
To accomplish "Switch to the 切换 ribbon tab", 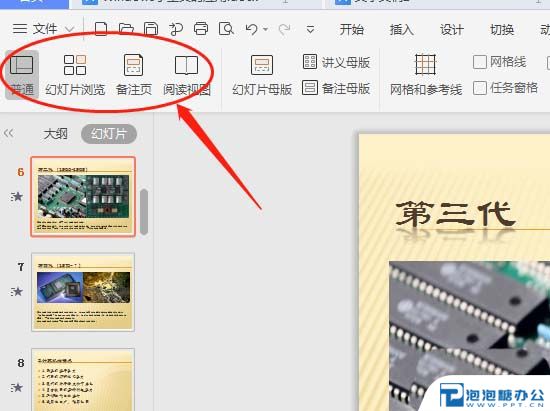I will 502,29.
